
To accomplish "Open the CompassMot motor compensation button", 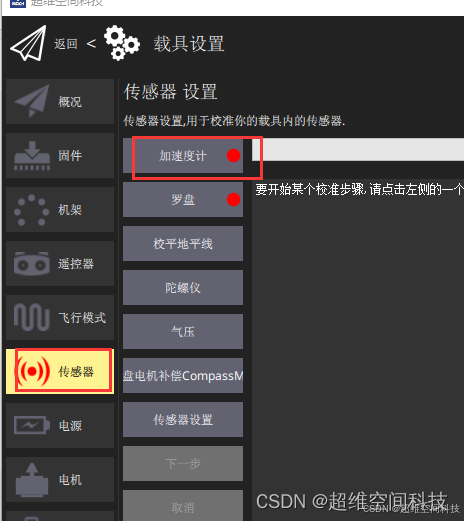I will click(x=183, y=376).
